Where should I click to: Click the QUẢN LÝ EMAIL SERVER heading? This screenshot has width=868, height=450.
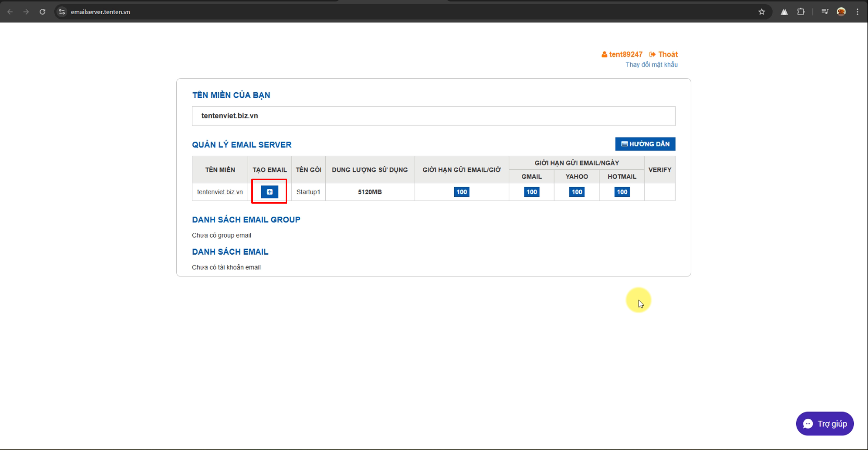click(242, 145)
